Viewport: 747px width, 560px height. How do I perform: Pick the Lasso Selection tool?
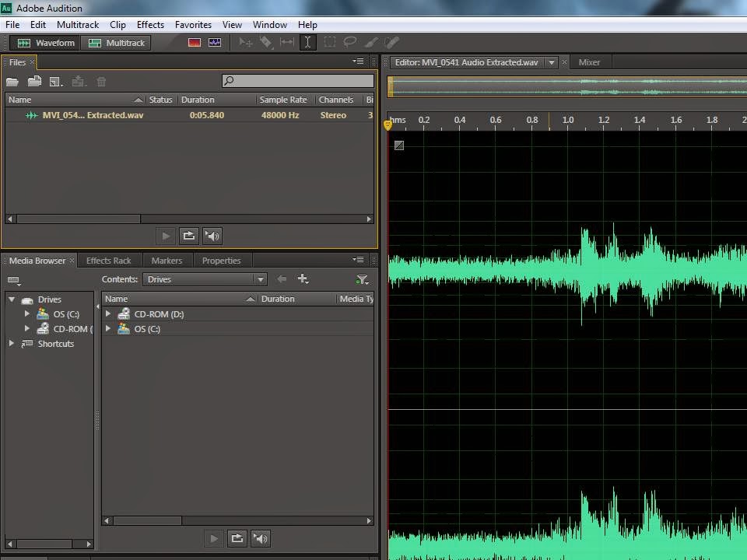click(349, 43)
